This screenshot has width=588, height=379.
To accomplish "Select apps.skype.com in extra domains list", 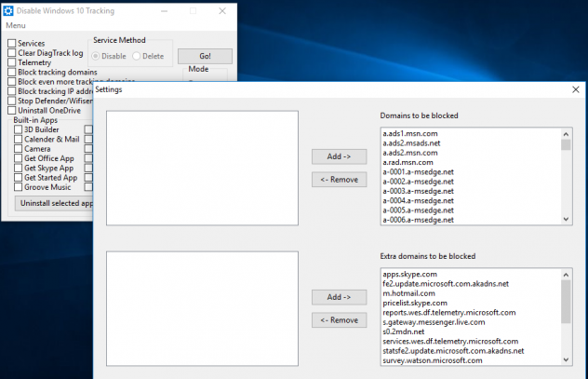I will pos(409,275).
